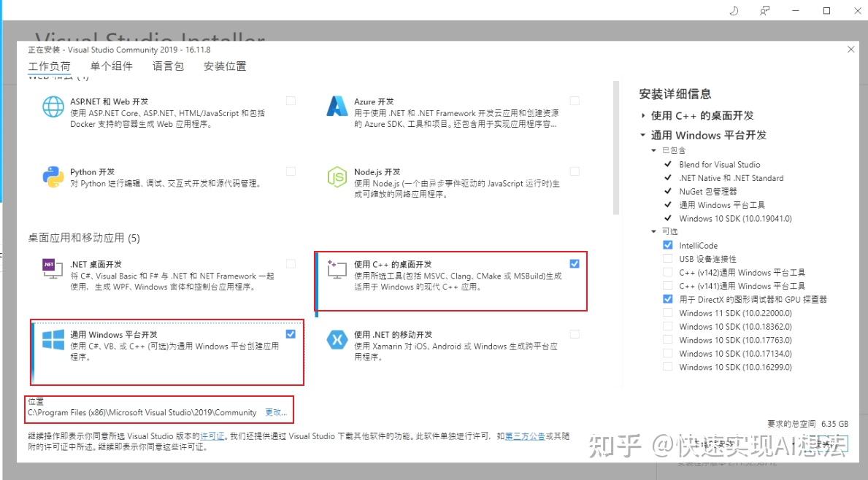
Task: Open the 语言包 tab
Action: coord(167,66)
